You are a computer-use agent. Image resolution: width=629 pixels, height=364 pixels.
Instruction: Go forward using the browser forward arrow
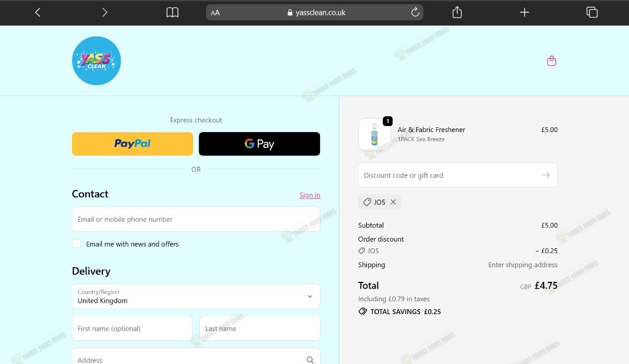pyautogui.click(x=105, y=12)
